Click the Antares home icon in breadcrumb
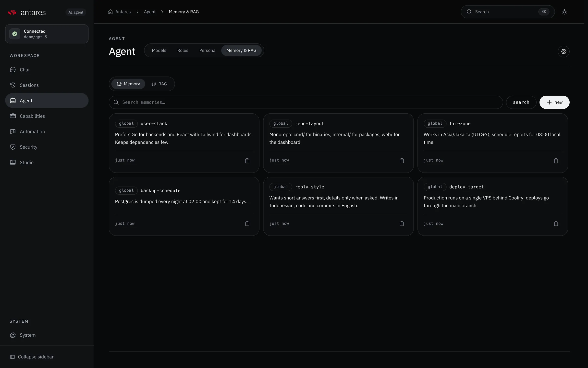 tap(110, 12)
